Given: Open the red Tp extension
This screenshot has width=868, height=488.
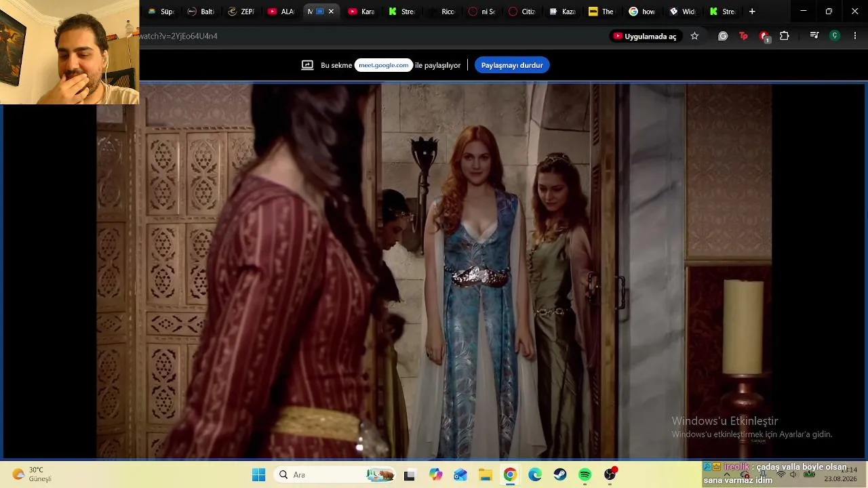Looking at the screenshot, I should click(x=743, y=36).
